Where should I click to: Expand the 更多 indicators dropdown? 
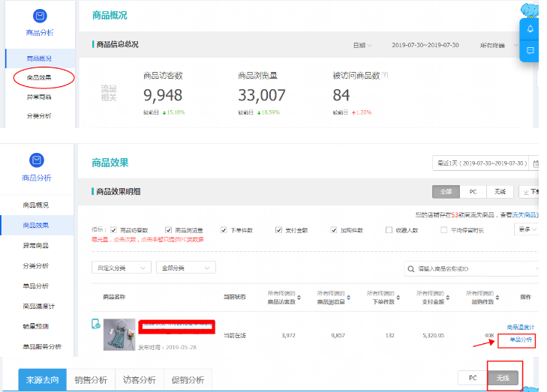(x=525, y=229)
